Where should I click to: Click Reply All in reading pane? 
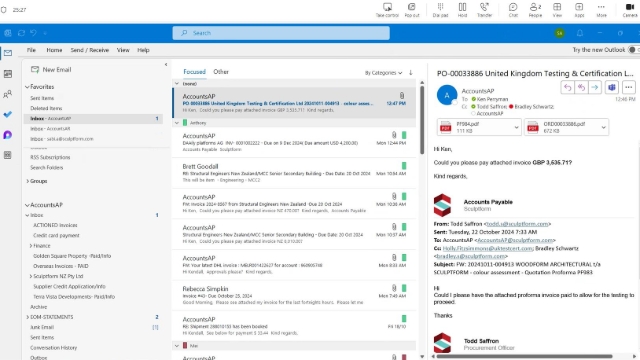coord(581,87)
